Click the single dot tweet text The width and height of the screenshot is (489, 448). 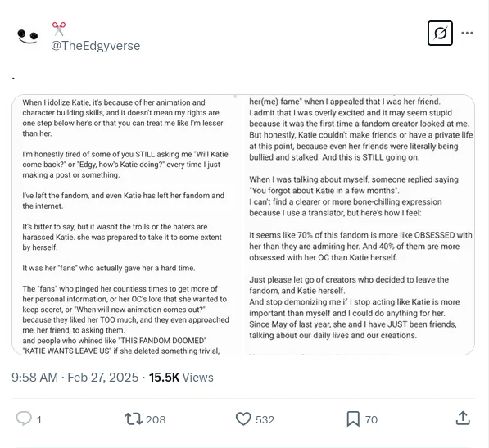pos(13,79)
